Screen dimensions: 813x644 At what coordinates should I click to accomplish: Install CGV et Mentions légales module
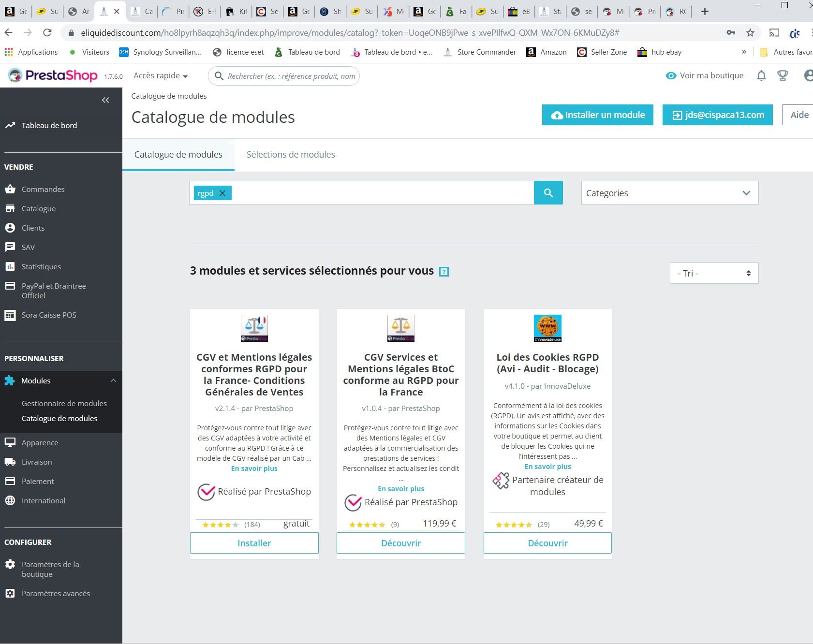click(x=254, y=543)
